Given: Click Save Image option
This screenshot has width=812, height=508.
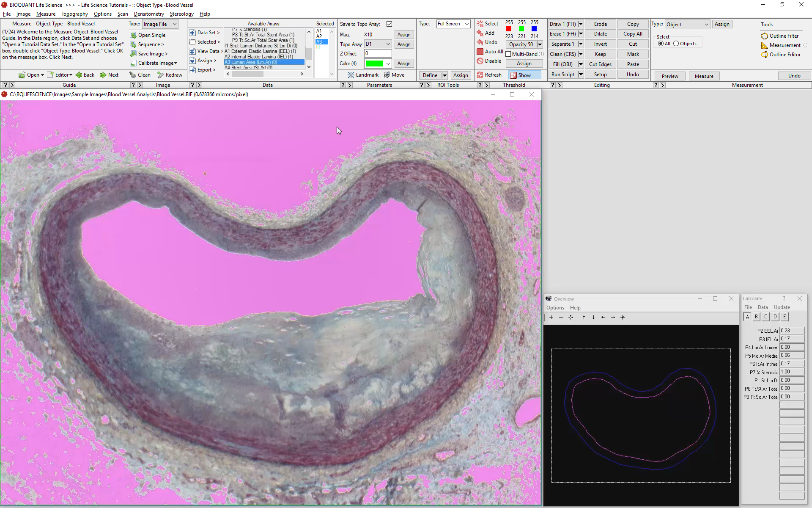Looking at the screenshot, I should coord(149,54).
